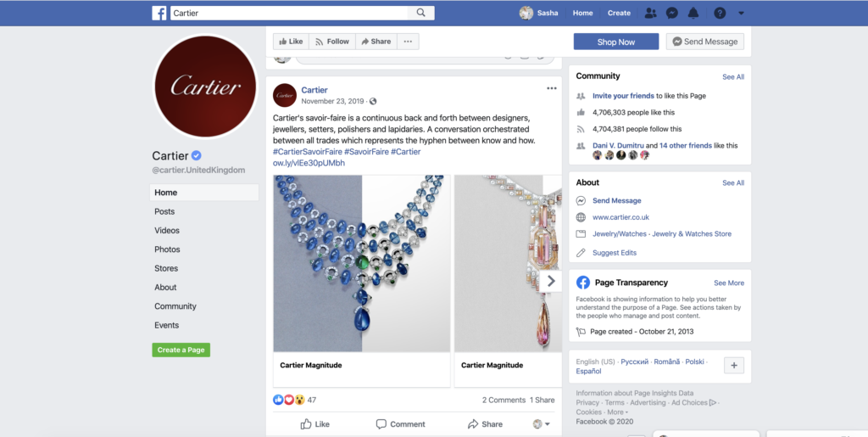Viewport: 868px width, 437px height.
Task: Click the Facebook logo icon
Action: [x=159, y=13]
